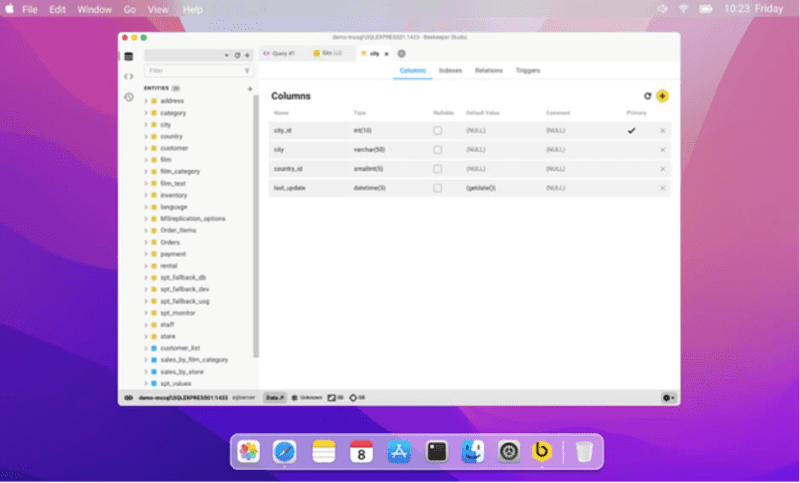Open the query history clock icon
The width and height of the screenshot is (800, 483).
tap(128, 97)
